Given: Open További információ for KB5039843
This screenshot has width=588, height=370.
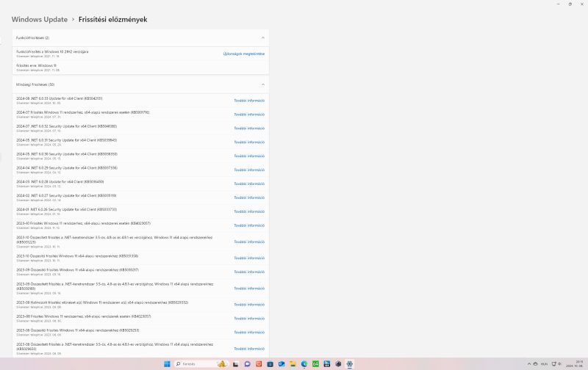Looking at the screenshot, I should pos(249,142).
